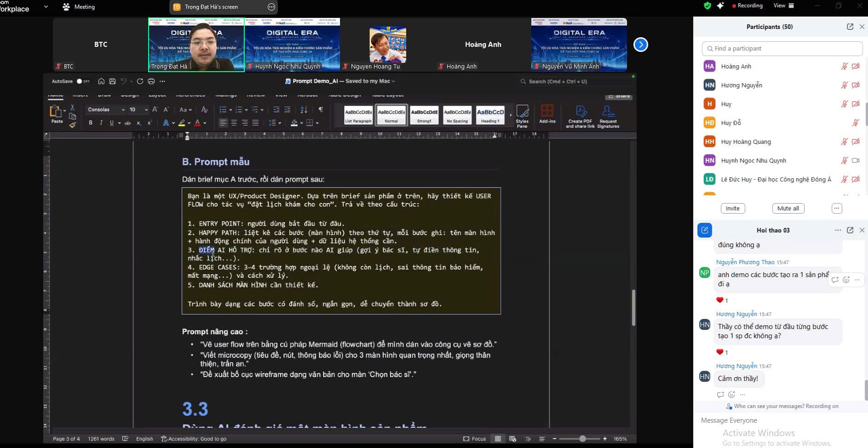Open the Zoom Meeting menu
Screen dimensions: 868x448
pyautogui.click(x=79, y=7)
